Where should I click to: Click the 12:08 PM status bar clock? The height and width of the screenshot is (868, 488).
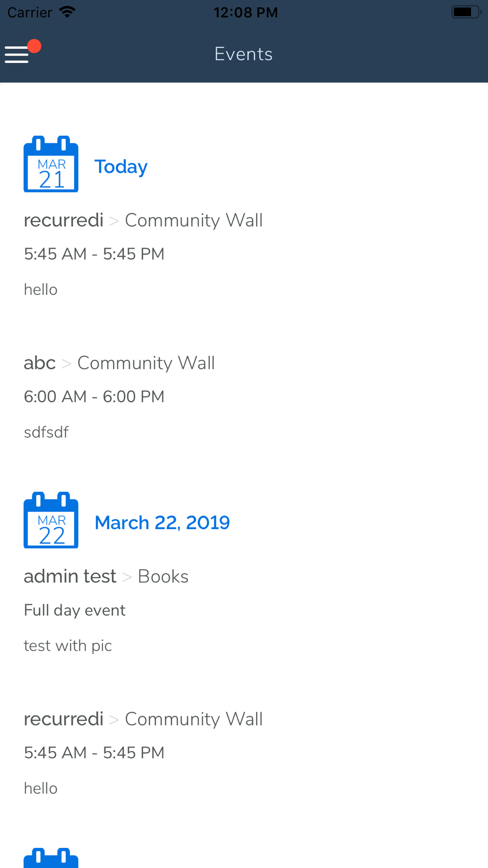point(245,13)
